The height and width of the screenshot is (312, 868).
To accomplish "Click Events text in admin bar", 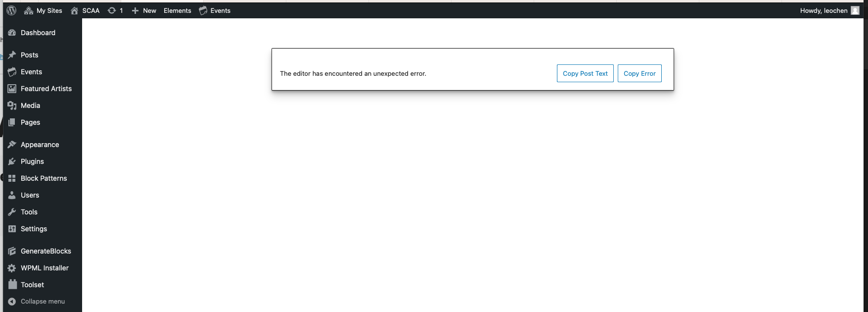I will [221, 10].
